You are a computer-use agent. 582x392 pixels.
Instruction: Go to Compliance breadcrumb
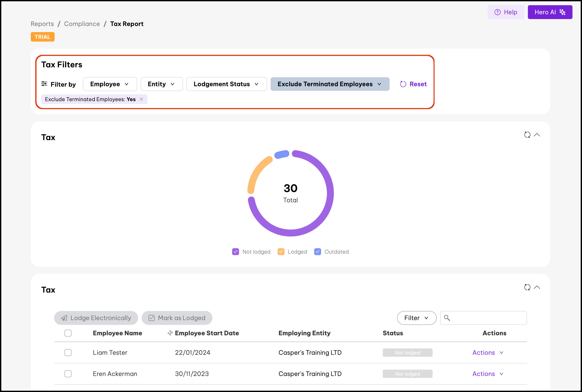pos(82,24)
